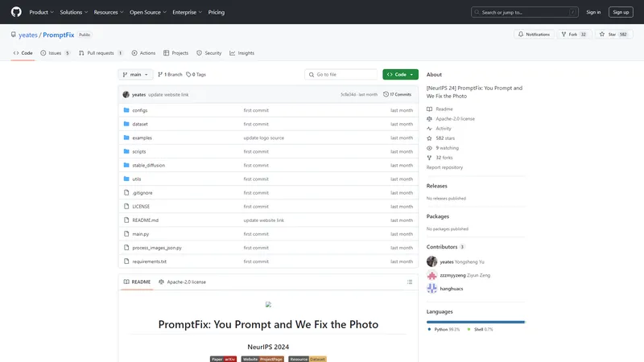The height and width of the screenshot is (362, 644).
Task: Open zzzmyyzeng contributor avatar
Action: [431, 275]
